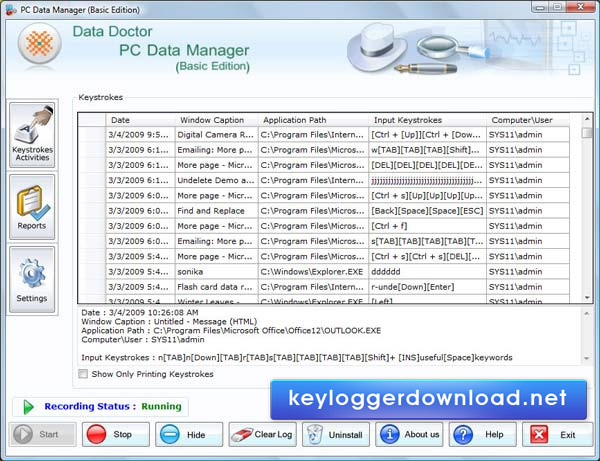Click the keystrokes cell reading [Ctrl + f]
600x461 pixels.
pos(428,226)
